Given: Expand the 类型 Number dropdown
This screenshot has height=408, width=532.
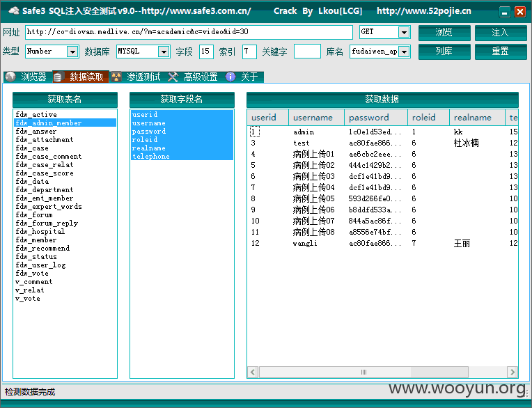Looking at the screenshot, I should click(72, 52).
